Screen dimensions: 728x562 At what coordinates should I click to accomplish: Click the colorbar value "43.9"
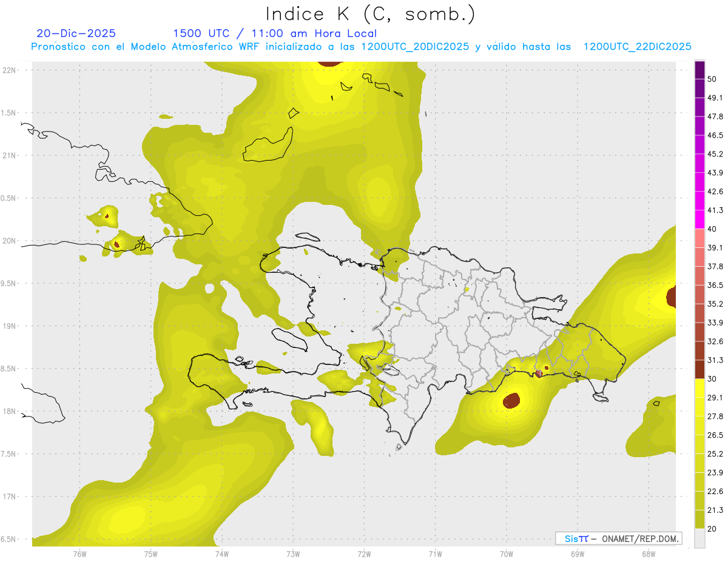coord(715,173)
